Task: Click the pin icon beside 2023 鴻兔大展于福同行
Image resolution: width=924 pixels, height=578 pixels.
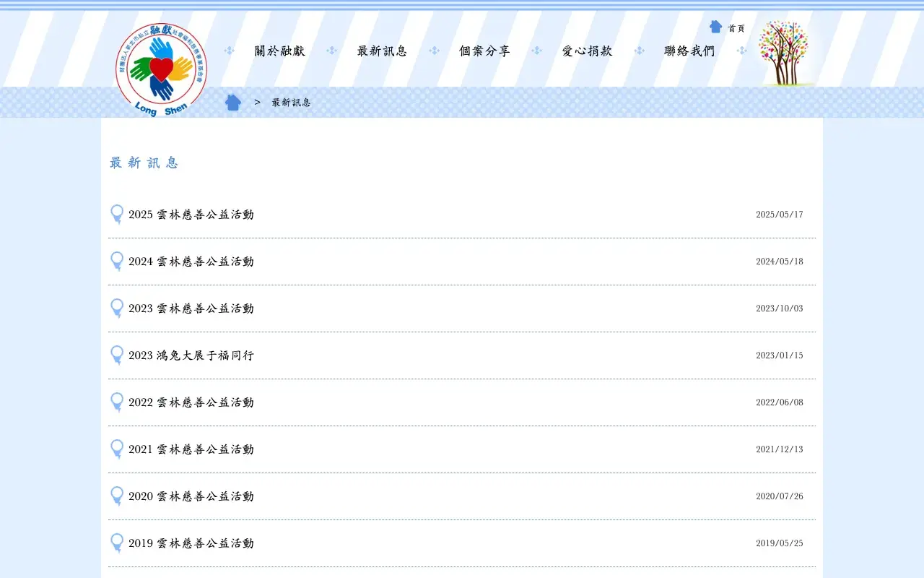Action: coord(117,355)
